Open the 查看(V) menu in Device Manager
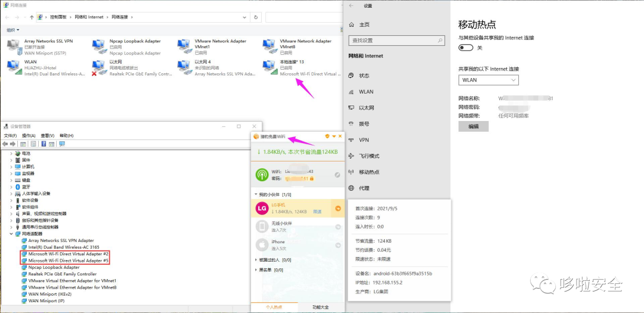The width and height of the screenshot is (644, 313). point(48,135)
